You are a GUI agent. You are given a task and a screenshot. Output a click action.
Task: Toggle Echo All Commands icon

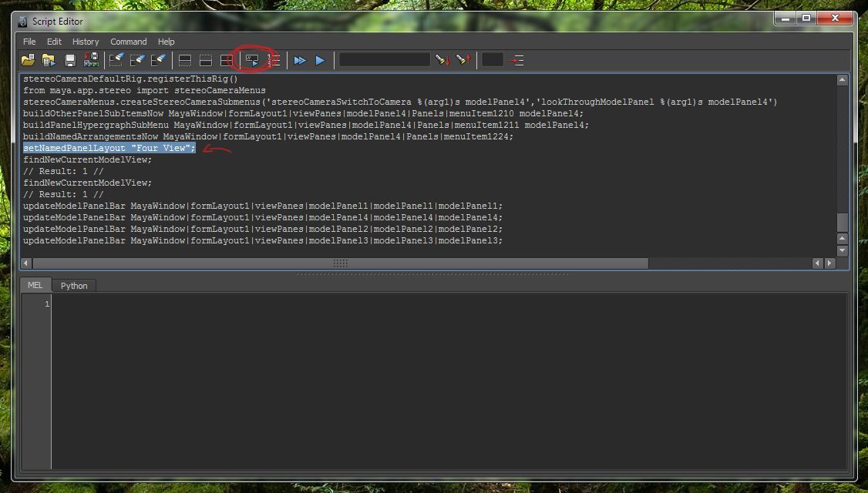(252, 60)
